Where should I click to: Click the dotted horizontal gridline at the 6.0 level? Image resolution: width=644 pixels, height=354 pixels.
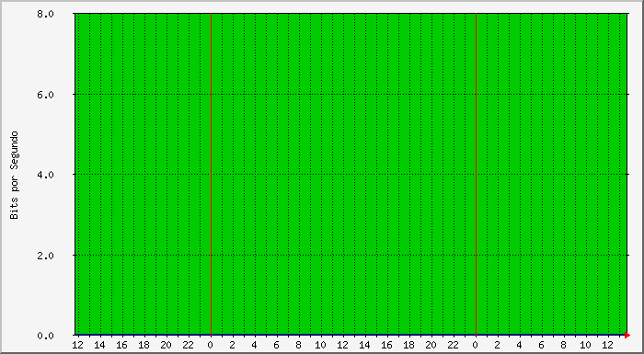click(351, 94)
